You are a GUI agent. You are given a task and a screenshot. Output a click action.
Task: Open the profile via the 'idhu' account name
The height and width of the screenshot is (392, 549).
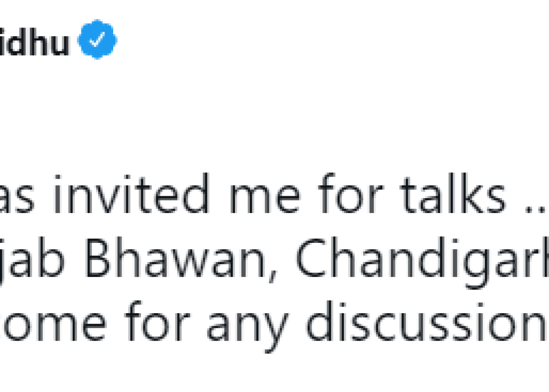(x=34, y=42)
